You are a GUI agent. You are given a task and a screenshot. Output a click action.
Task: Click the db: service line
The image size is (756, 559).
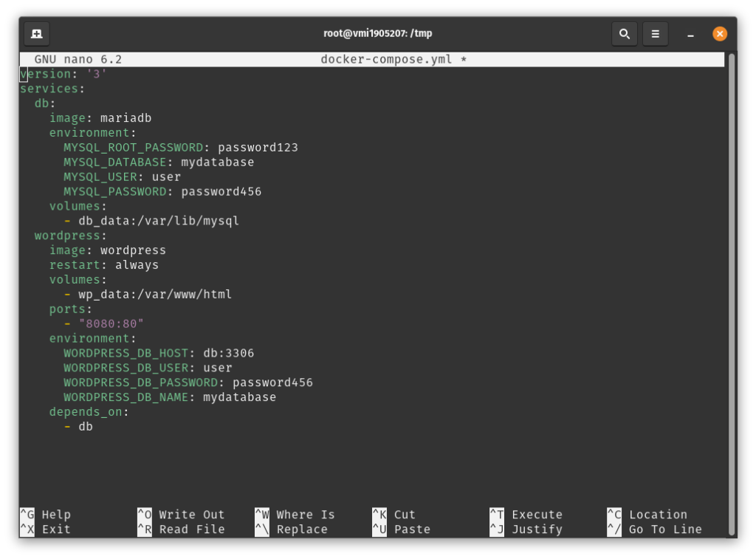[x=45, y=103]
